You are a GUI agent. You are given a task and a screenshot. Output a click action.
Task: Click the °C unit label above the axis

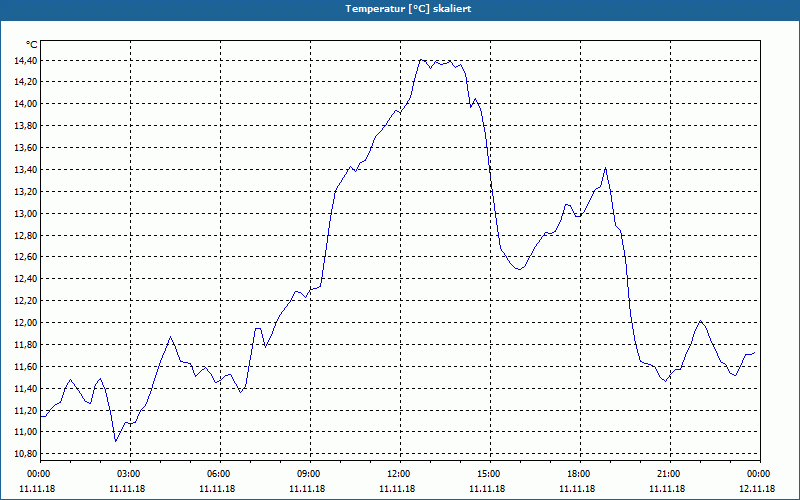pos(31,45)
